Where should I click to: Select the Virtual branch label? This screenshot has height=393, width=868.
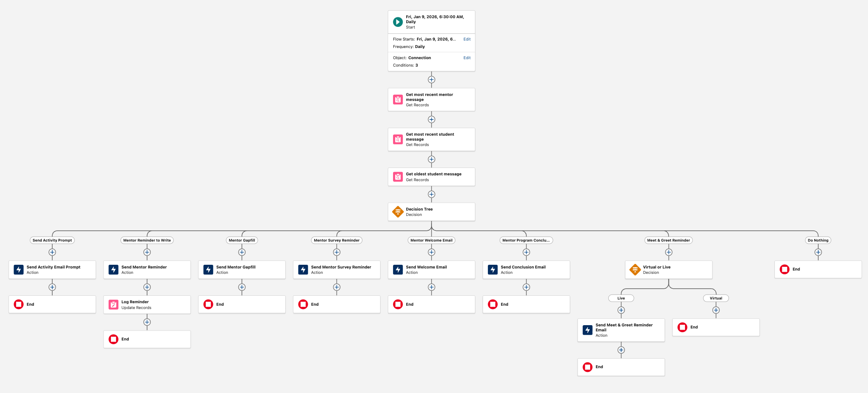716,298
